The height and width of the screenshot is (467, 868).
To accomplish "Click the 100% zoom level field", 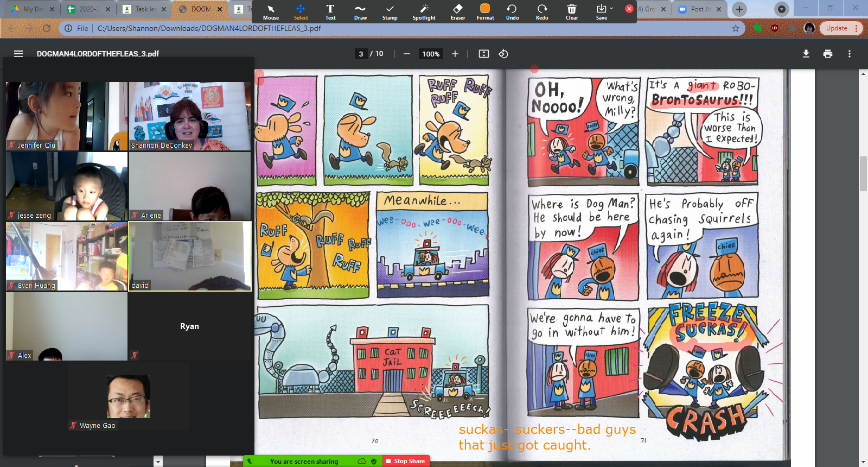I will pos(431,54).
